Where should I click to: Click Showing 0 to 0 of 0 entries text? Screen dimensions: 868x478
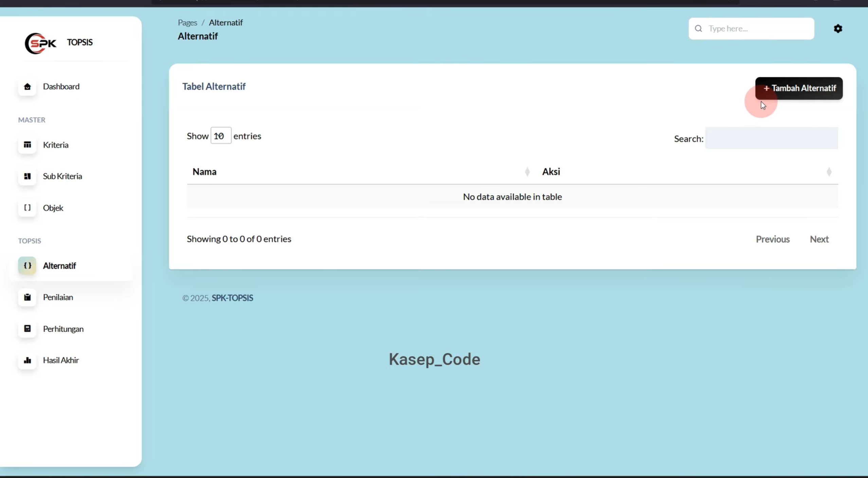pos(239,239)
